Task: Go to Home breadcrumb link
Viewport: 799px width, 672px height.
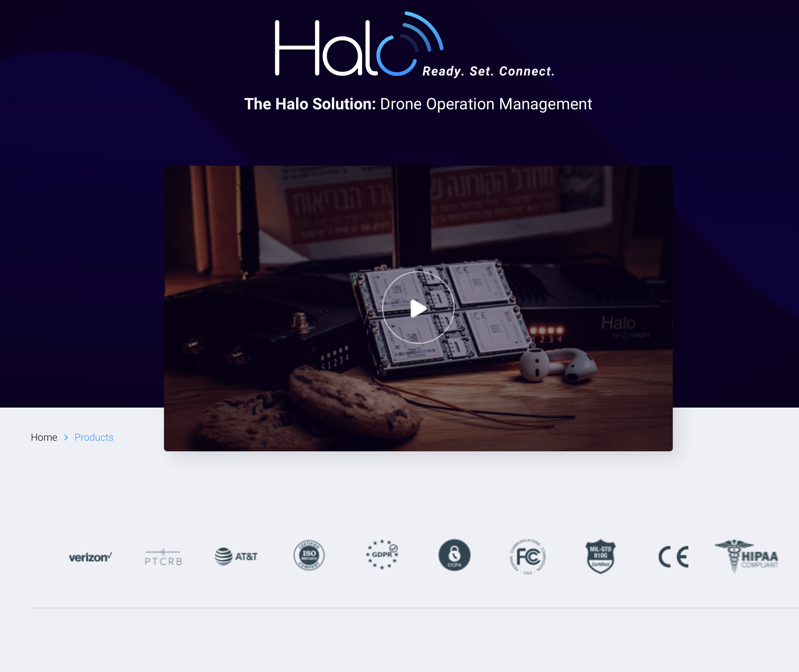Action: click(44, 437)
